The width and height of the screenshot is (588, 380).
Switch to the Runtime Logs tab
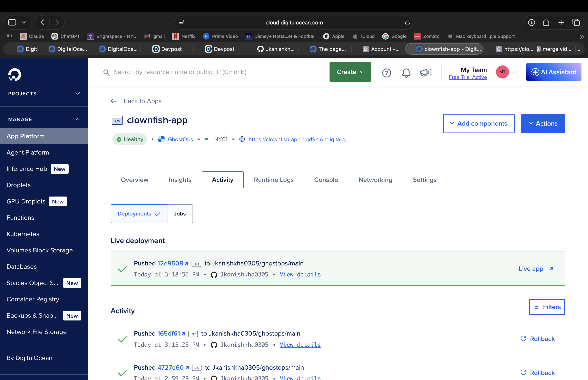pos(274,180)
